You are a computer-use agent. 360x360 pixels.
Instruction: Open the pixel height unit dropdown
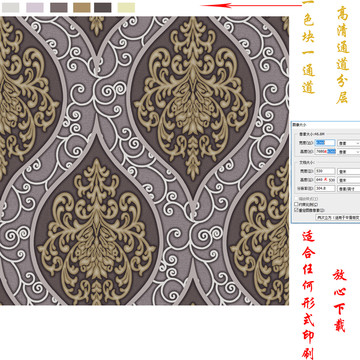[x=349, y=152]
